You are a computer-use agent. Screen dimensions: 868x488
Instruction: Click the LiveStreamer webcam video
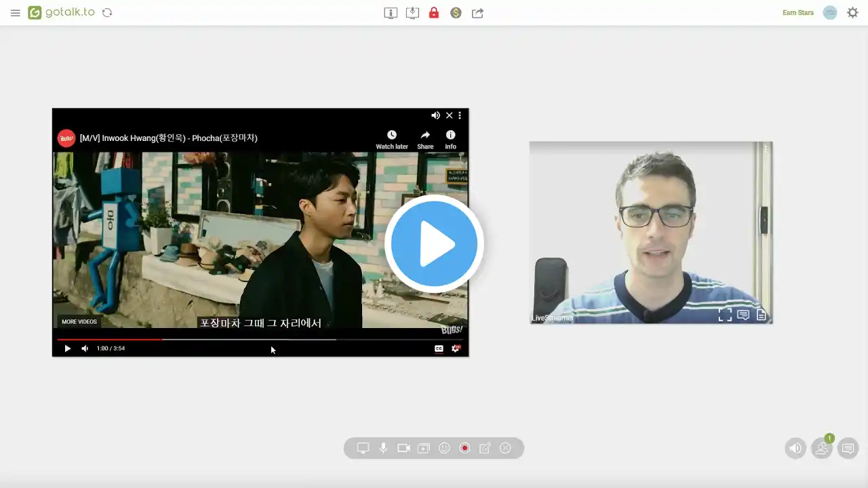[x=651, y=232]
